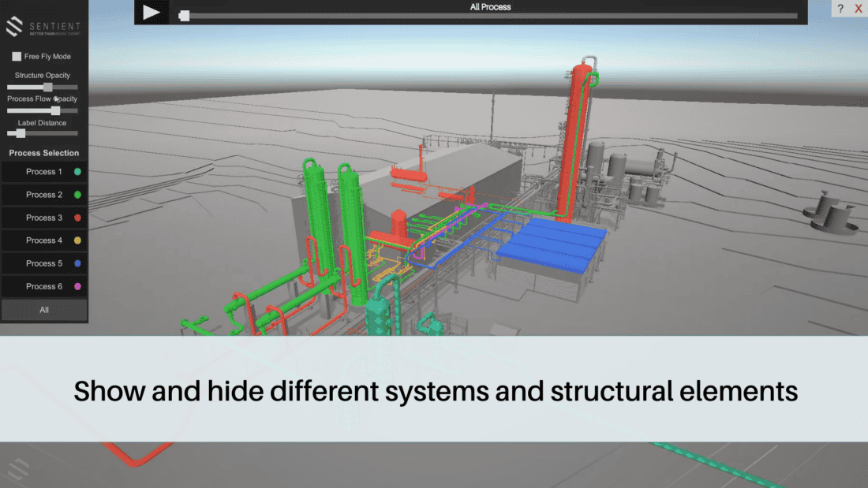Viewport: 868px width, 488px height.
Task: Enable Free Fly Mode
Action: (x=16, y=56)
